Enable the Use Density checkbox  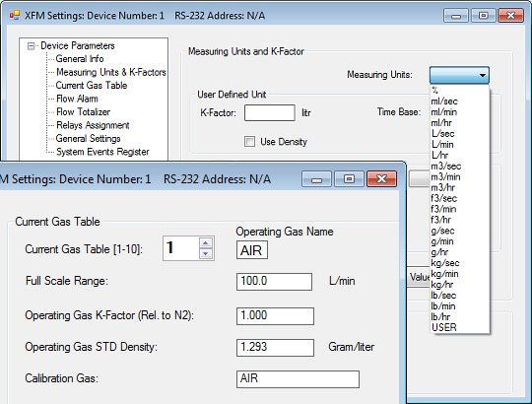click(249, 142)
